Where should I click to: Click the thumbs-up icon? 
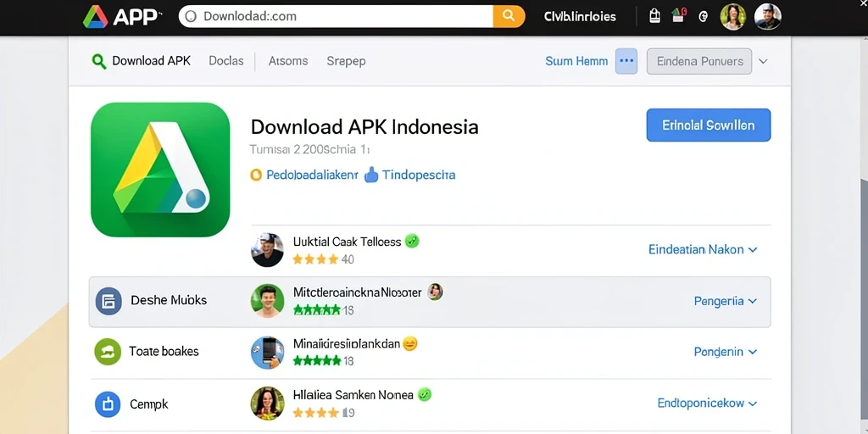(x=371, y=175)
